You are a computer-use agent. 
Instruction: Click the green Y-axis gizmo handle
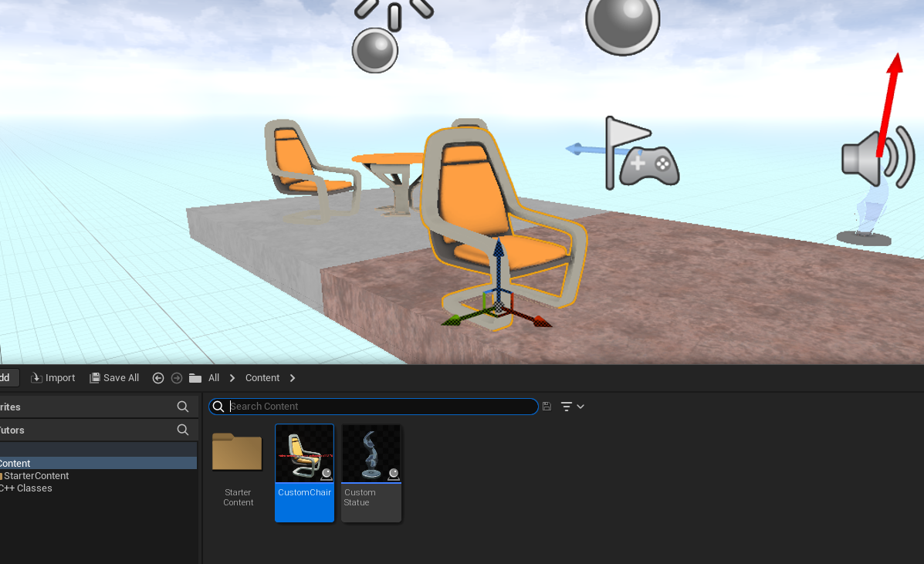point(455,319)
